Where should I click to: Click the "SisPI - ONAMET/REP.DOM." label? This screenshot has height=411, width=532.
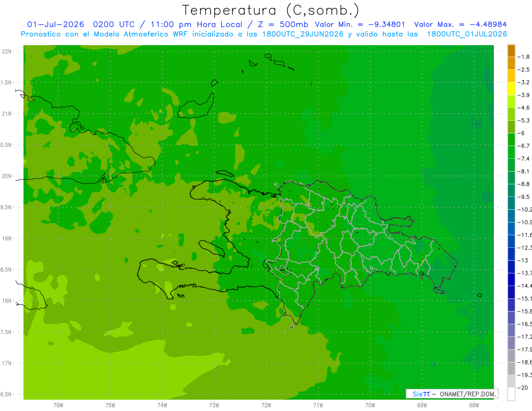point(452,394)
